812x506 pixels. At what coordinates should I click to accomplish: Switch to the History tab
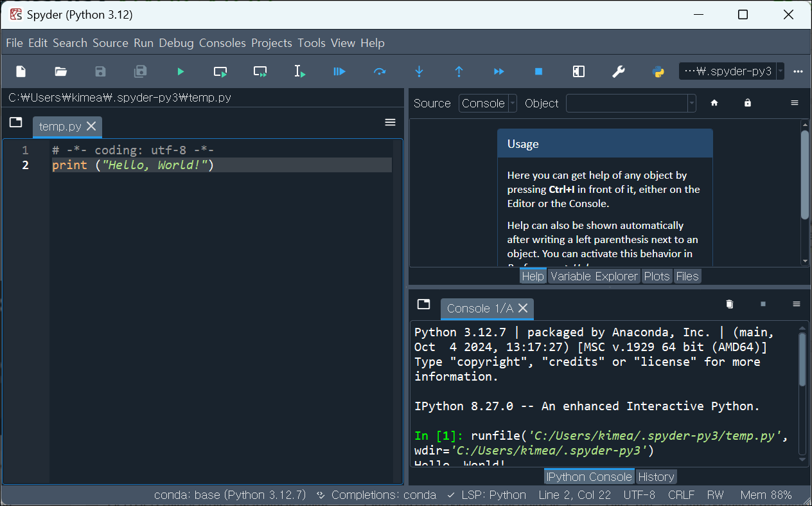tap(656, 477)
